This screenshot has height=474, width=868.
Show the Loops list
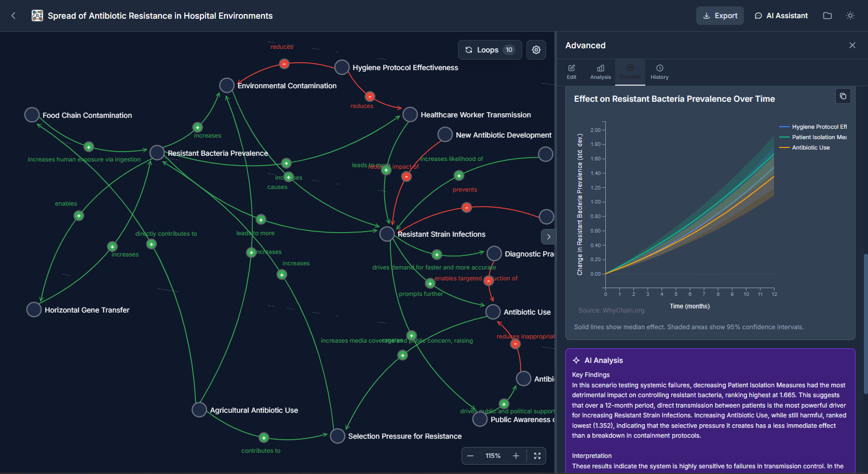[490, 50]
